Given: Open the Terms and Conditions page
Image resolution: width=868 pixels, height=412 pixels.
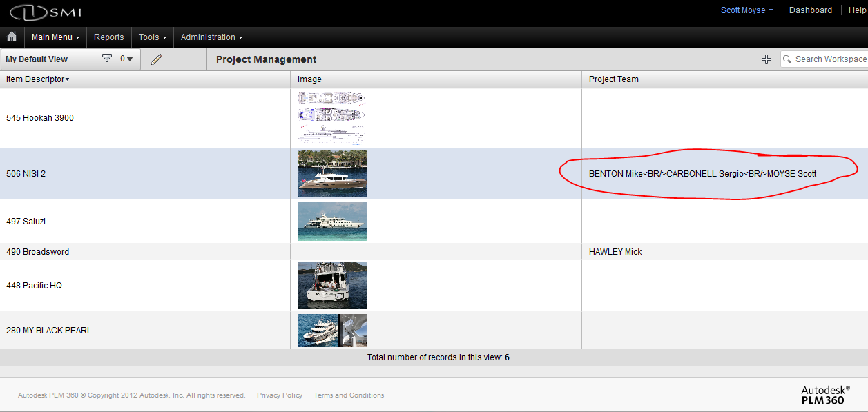Looking at the screenshot, I should click(349, 395).
